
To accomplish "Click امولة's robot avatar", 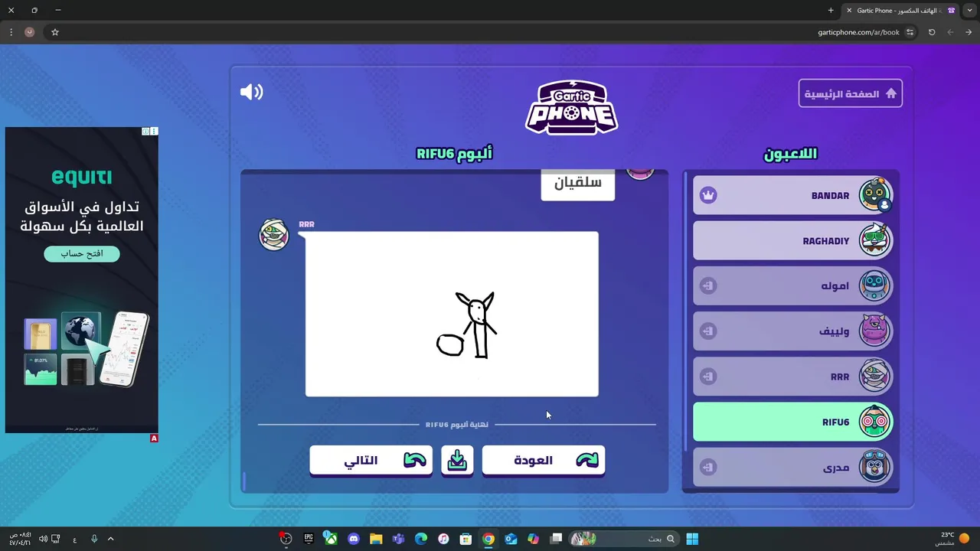I will [x=874, y=285].
